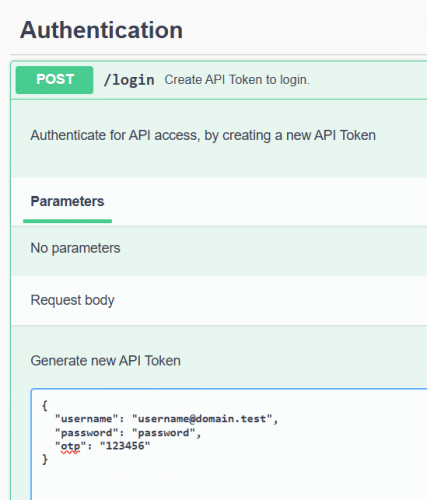Click 'Create API Token to login.' summary
The width and height of the screenshot is (427, 500).
pos(237,80)
